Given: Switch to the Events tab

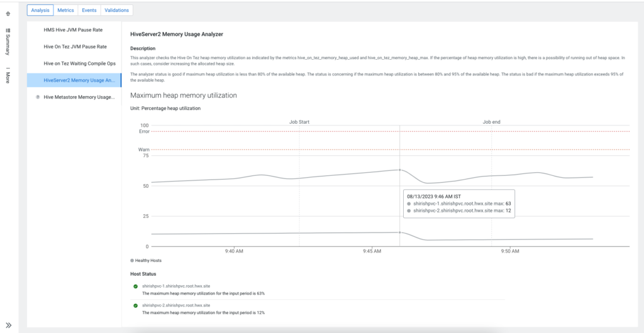Looking at the screenshot, I should 89,10.
